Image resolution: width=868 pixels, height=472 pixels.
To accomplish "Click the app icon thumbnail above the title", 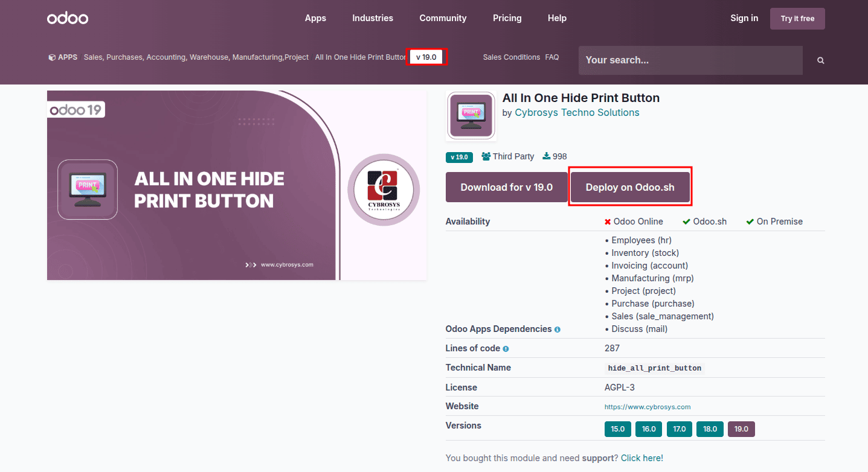I will 471,115.
